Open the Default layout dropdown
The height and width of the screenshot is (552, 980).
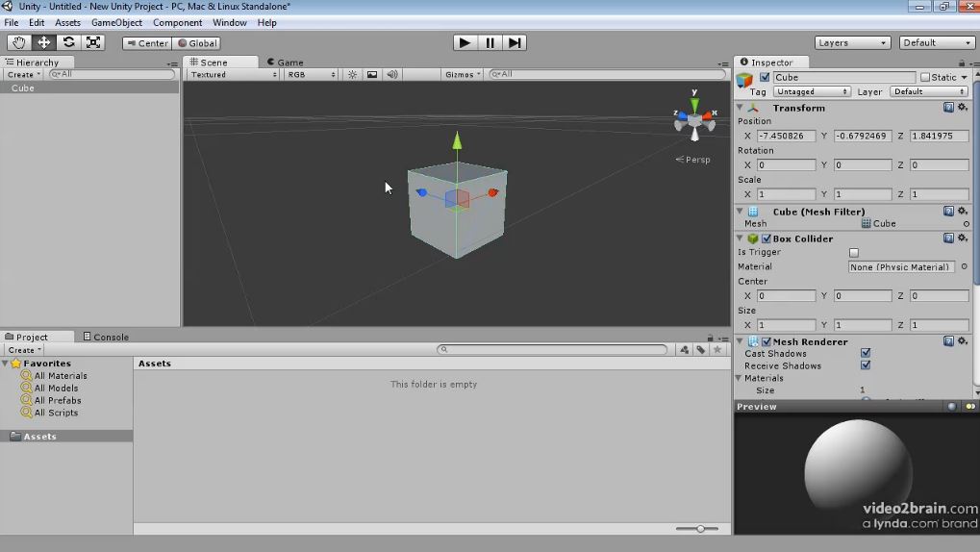937,42
